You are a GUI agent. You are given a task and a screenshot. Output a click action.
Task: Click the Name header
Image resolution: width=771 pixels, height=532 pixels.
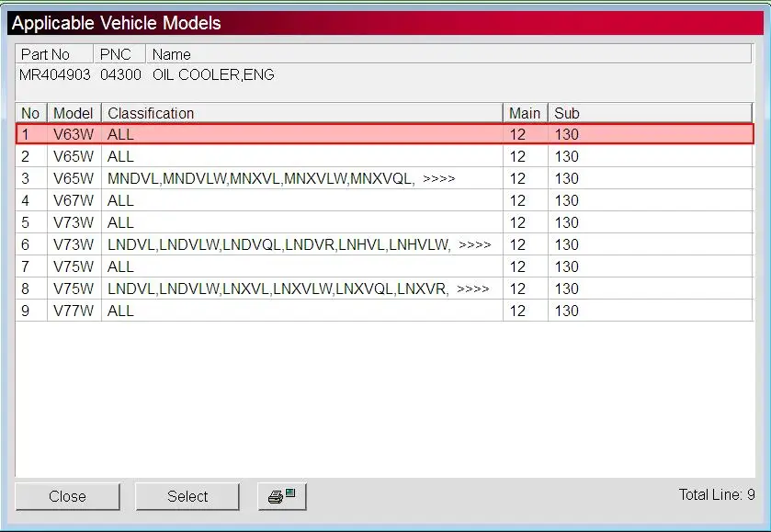point(449,54)
